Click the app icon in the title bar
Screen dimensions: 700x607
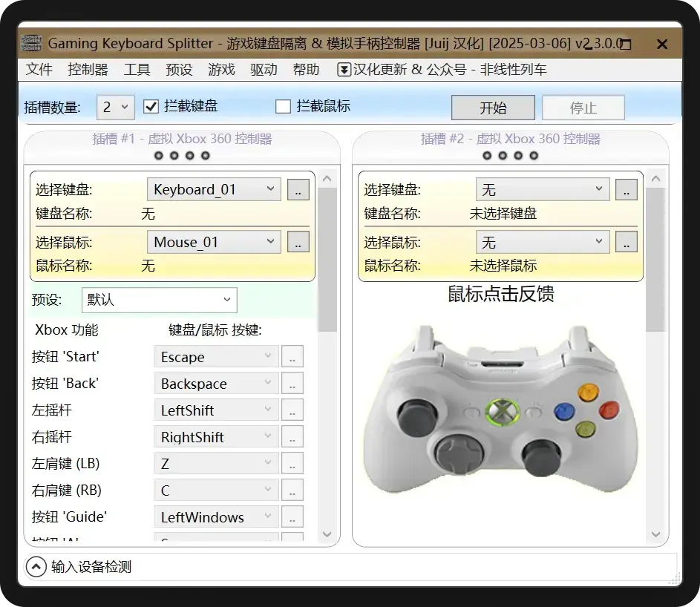click(31, 43)
